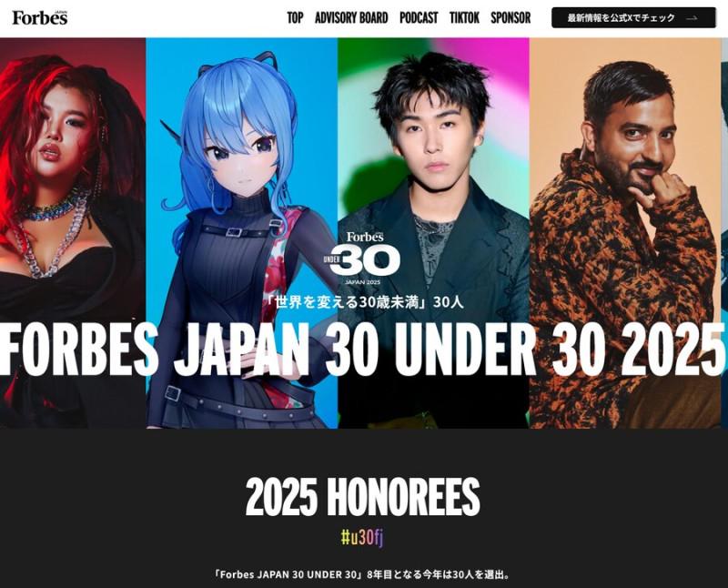Open the TOP menu item

(295, 17)
